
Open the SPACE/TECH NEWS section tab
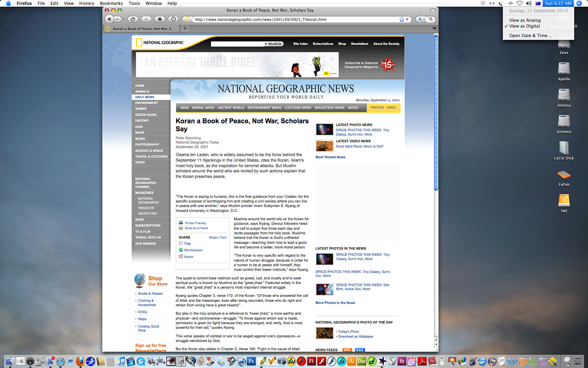(x=329, y=108)
